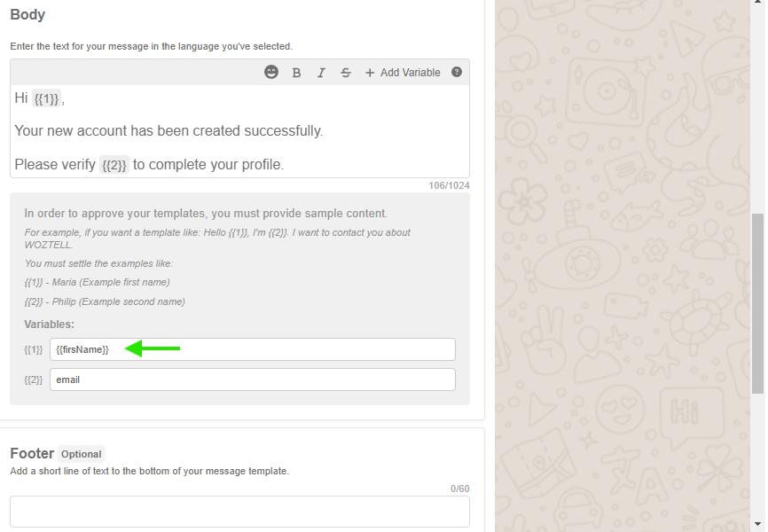Click the 'Variables:' label in sample box
This screenshot has height=532, width=768.
pos(49,325)
